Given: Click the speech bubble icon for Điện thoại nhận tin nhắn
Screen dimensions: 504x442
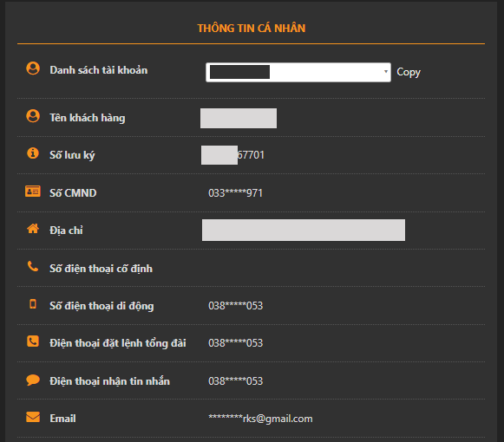Looking at the screenshot, I should [x=33, y=380].
